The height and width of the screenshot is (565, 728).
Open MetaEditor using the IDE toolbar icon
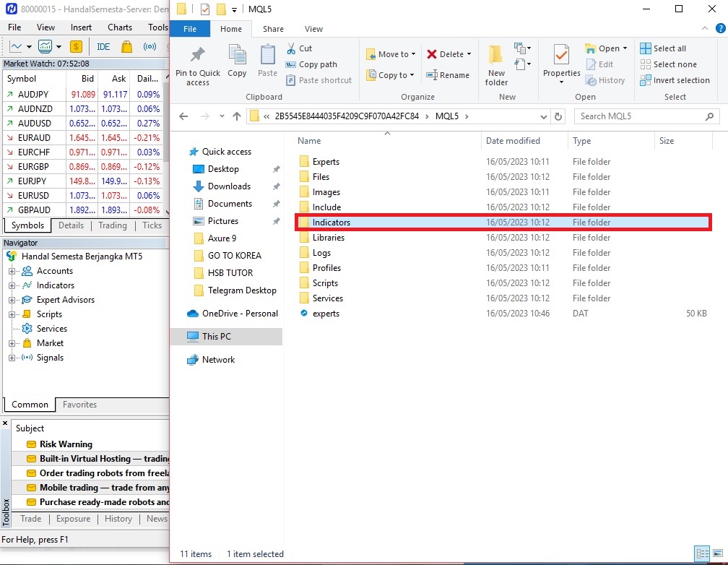[x=103, y=46]
